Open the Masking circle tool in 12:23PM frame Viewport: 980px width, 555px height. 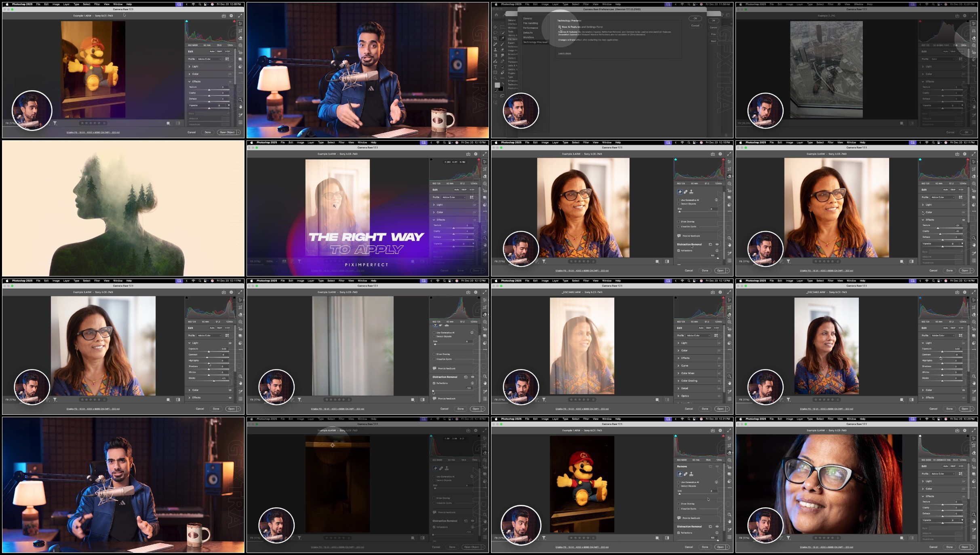click(974, 460)
